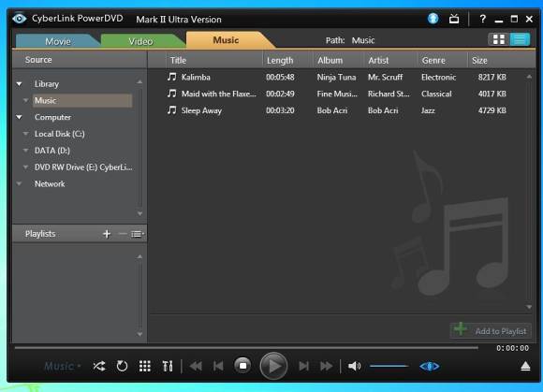Select Network in source tree

[50, 183]
